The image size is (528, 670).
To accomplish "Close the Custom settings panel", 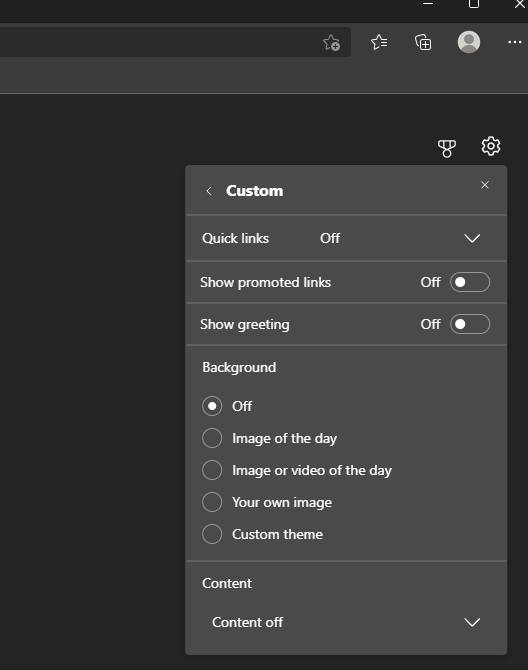I will [x=485, y=185].
